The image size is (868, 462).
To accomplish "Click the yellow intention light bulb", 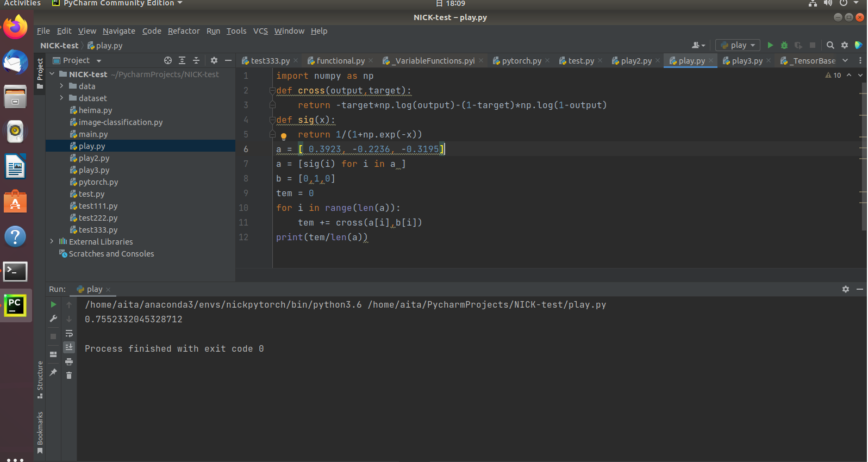I will [283, 136].
